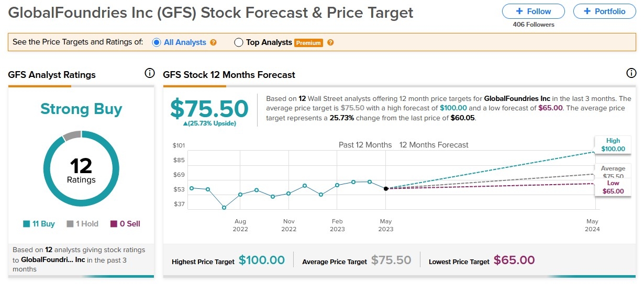
Task: Click purple Sell legend color square
Action: [x=114, y=224]
